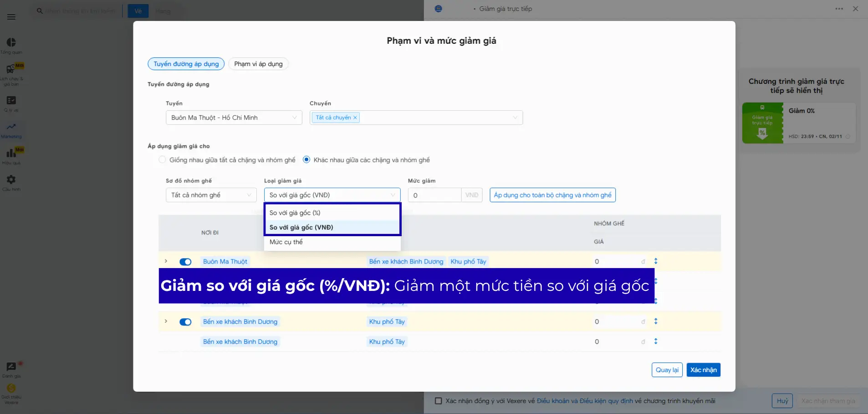The height and width of the screenshot is (414, 868).
Task: Open Lịch chạy & giá bán bus icon
Action: pyautogui.click(x=10, y=69)
